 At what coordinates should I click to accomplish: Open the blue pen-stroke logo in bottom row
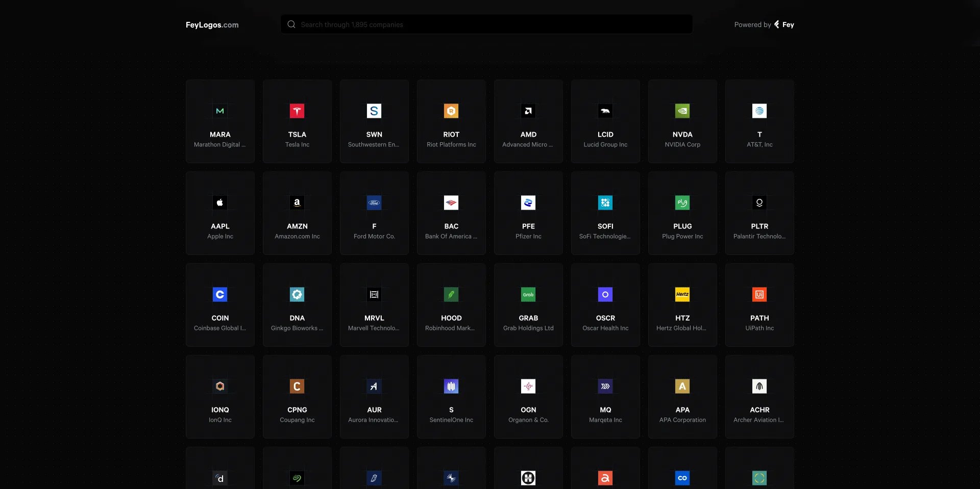[x=374, y=478]
